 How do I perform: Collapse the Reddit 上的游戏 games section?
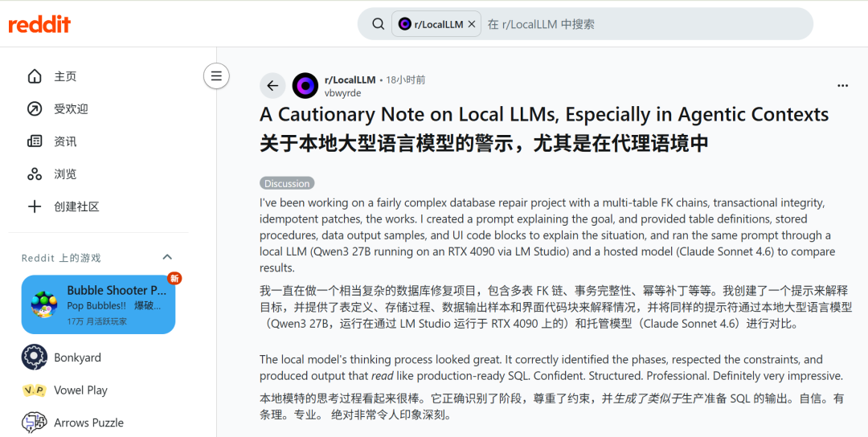click(x=167, y=257)
